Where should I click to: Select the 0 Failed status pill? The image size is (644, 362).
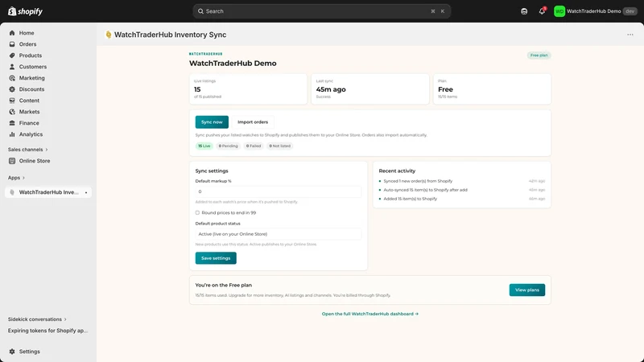click(254, 146)
